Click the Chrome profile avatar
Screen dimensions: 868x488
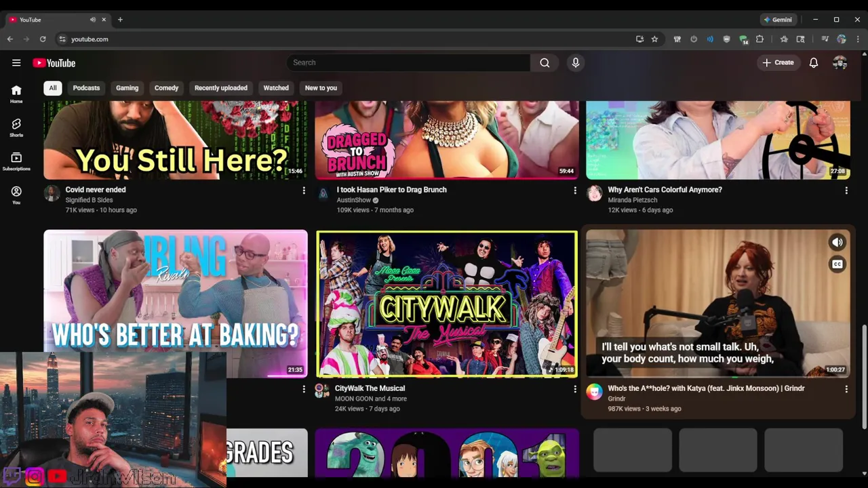[842, 39]
